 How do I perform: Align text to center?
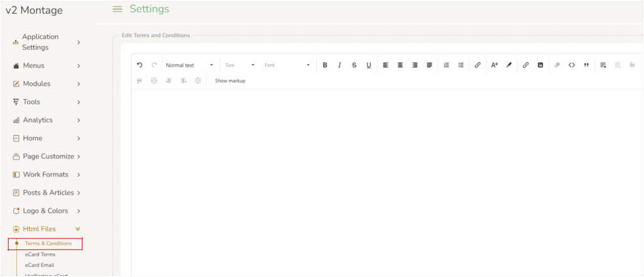pyautogui.click(x=400, y=65)
